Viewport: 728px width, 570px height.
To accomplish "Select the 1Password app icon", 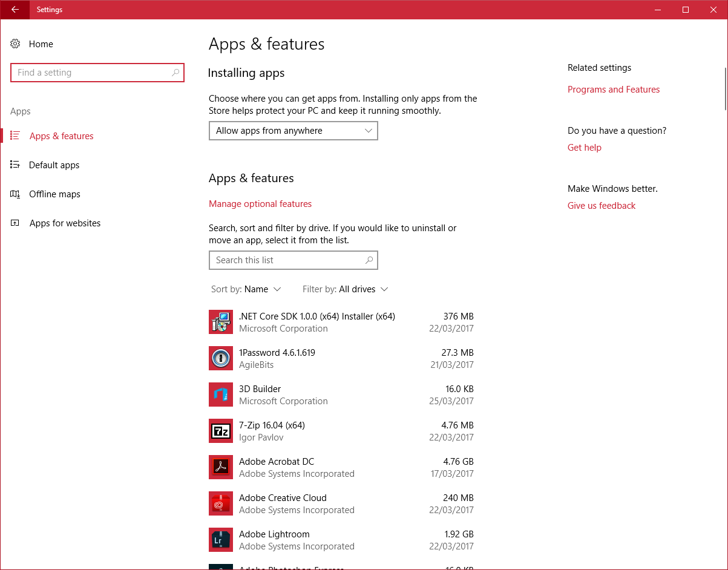I will (221, 358).
